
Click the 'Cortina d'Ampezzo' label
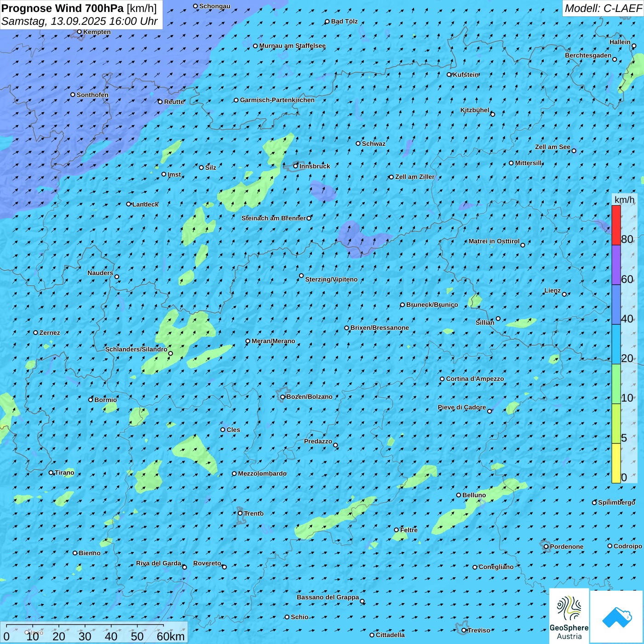tap(475, 379)
